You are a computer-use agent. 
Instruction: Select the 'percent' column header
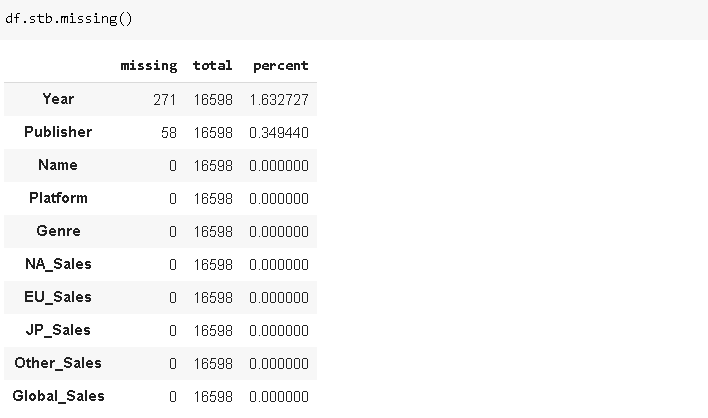click(x=280, y=66)
